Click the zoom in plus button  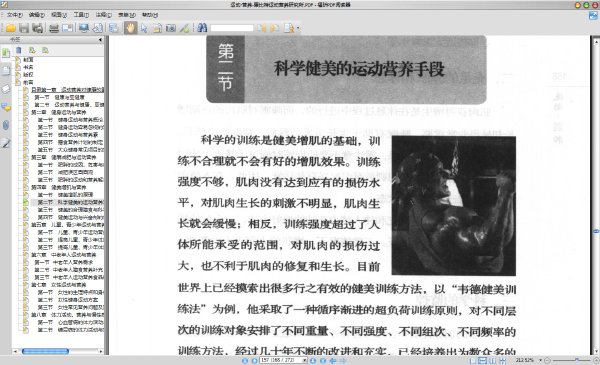pos(596,360)
